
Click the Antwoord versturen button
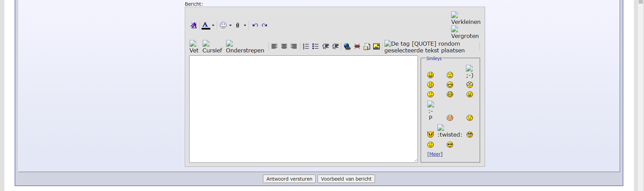(289, 179)
